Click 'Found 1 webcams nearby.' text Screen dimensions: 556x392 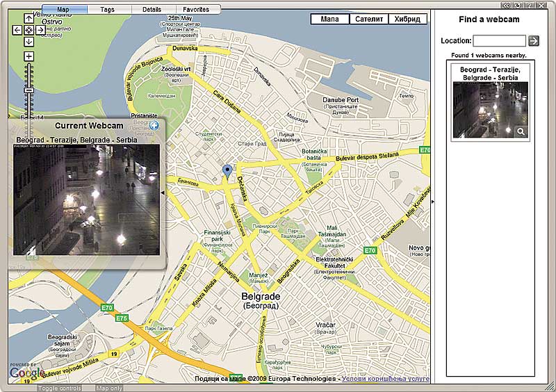click(x=489, y=55)
